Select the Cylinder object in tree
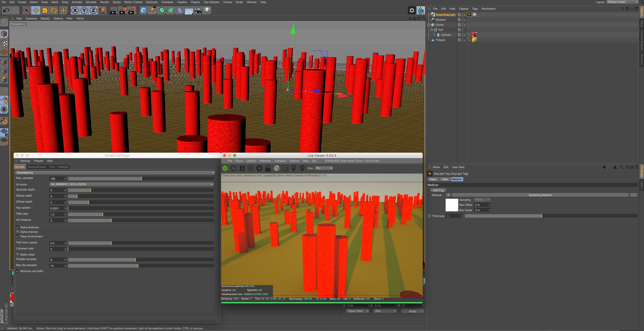Screen dimensions: 644x331 pyautogui.click(x=446, y=35)
